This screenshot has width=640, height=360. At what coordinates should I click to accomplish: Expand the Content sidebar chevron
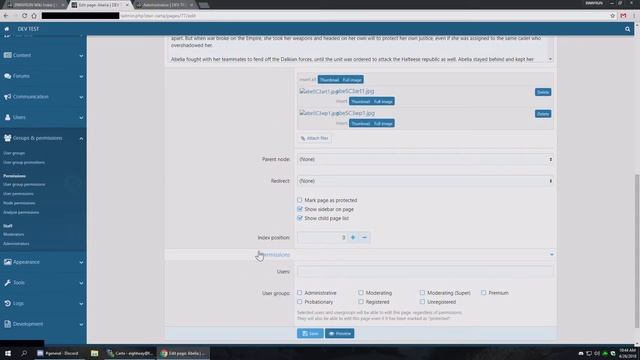(81, 56)
